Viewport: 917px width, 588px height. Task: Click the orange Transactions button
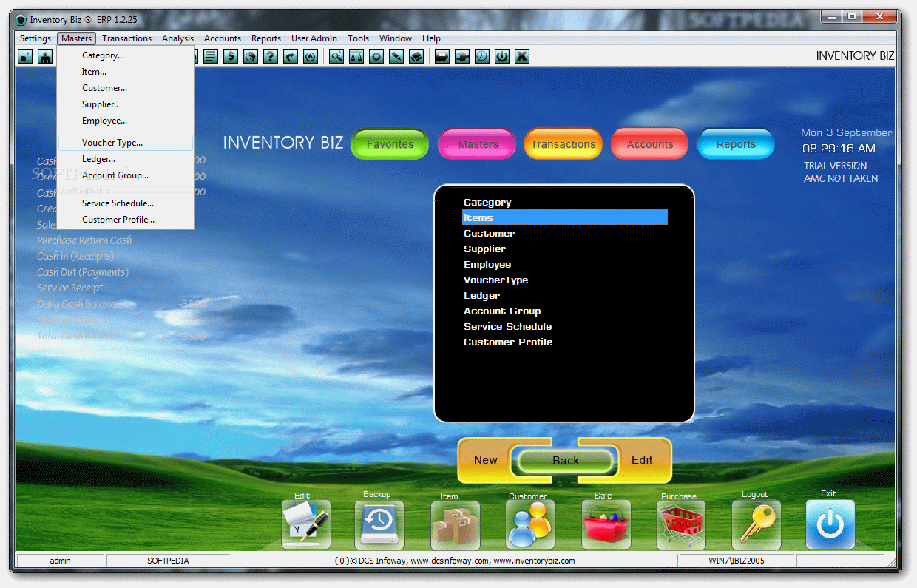point(563,144)
